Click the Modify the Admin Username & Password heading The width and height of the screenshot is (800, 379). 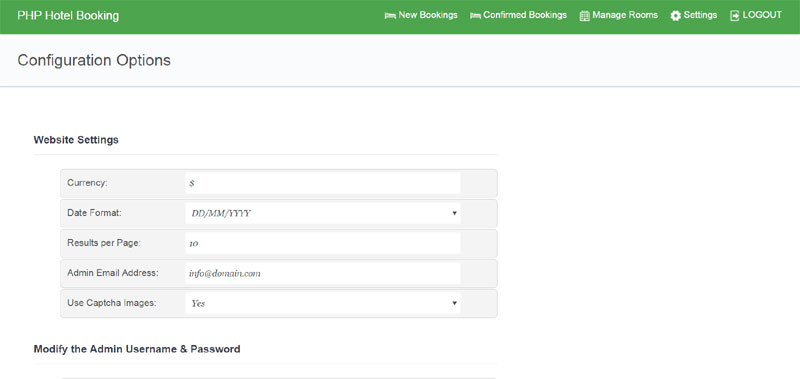click(x=137, y=349)
